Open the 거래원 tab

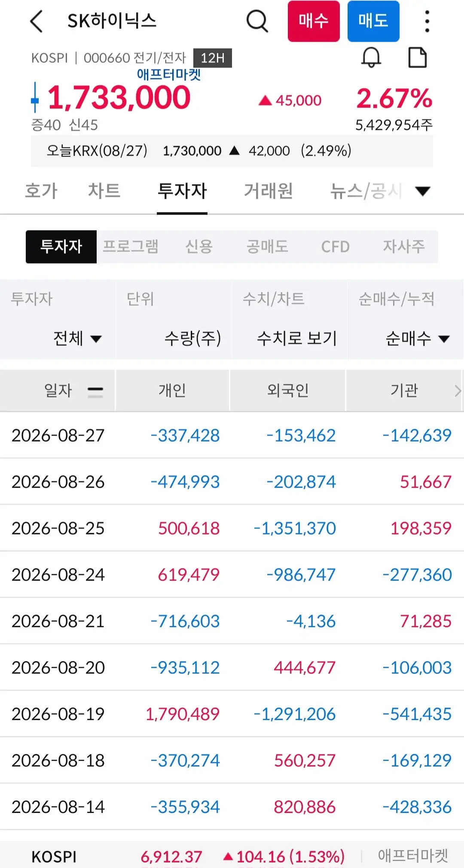(269, 191)
